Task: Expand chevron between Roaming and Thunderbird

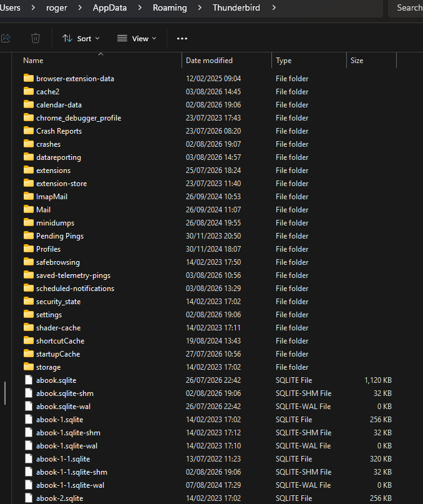Action: [x=200, y=7]
